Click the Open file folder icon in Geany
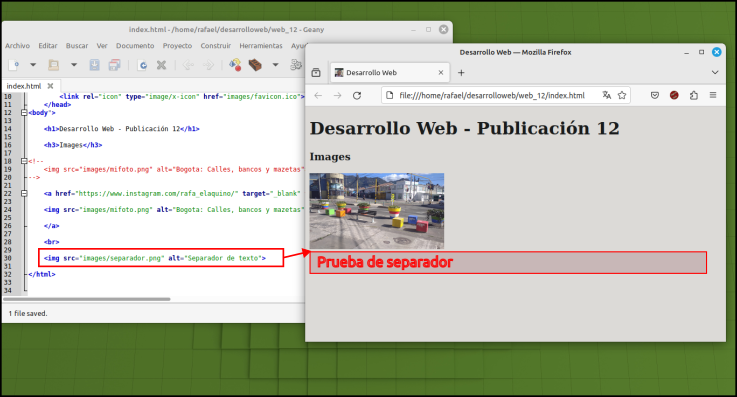Viewport: 737px width, 397px height. point(54,65)
